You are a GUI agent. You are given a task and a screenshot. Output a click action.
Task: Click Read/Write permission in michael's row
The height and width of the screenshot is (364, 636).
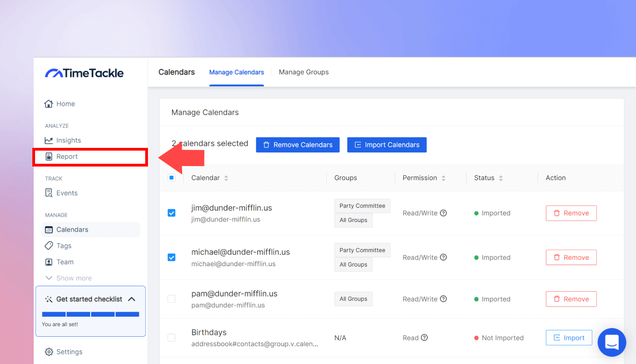(x=420, y=258)
